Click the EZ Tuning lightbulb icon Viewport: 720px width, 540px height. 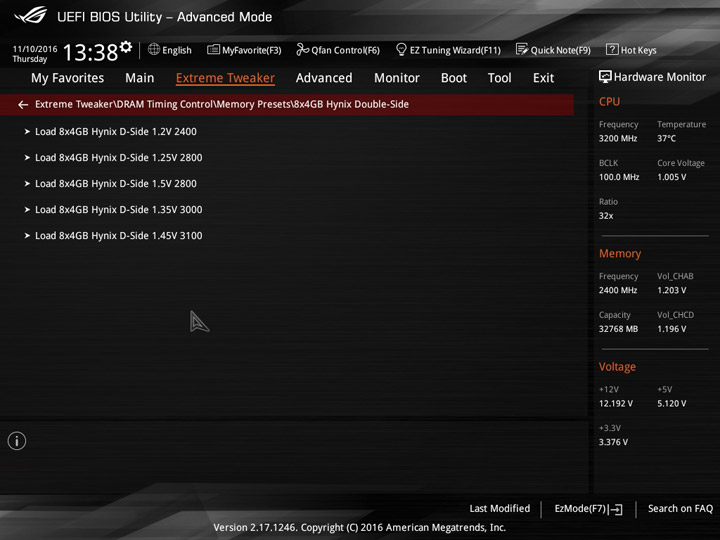tap(401, 49)
